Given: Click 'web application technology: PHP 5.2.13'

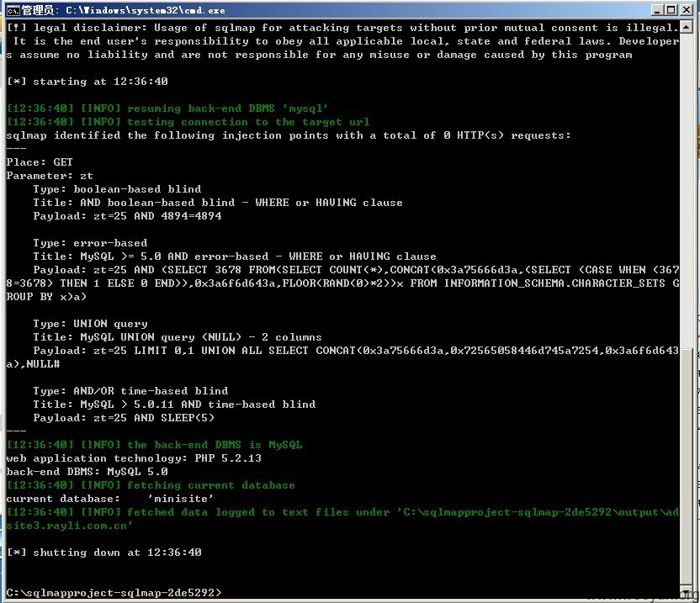Looking at the screenshot, I should [134, 458].
